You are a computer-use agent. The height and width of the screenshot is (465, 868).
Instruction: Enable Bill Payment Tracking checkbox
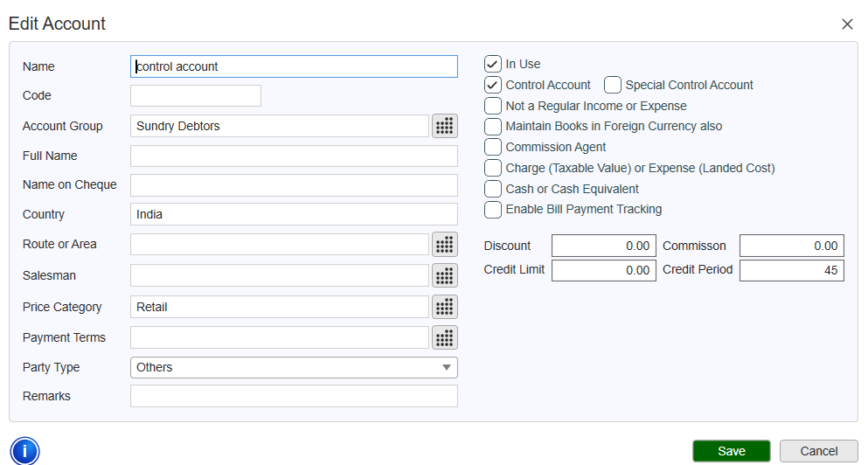coord(493,210)
